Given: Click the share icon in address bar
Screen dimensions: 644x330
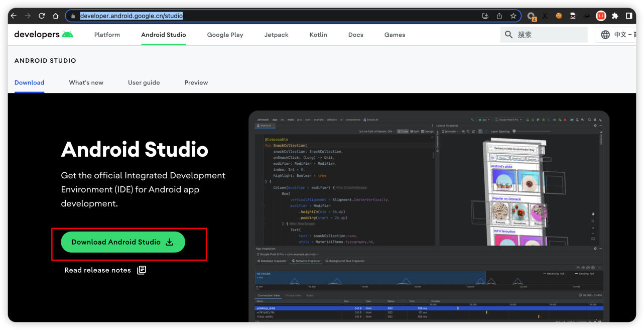Looking at the screenshot, I should click(499, 16).
